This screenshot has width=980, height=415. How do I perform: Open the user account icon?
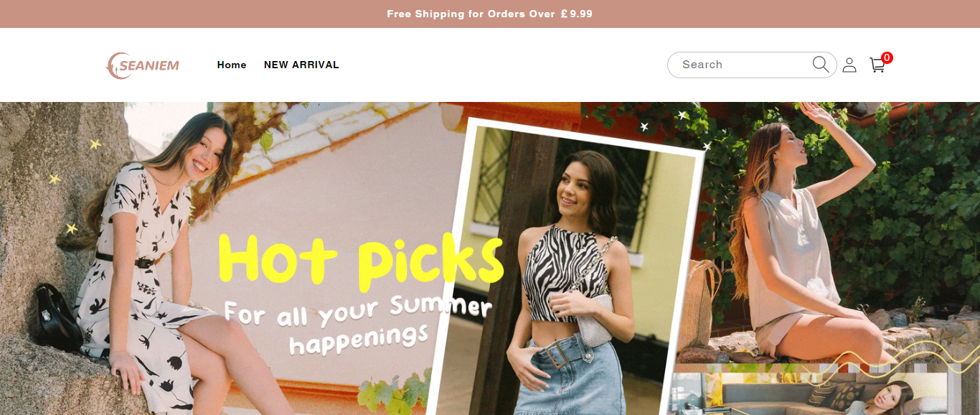pyautogui.click(x=849, y=65)
